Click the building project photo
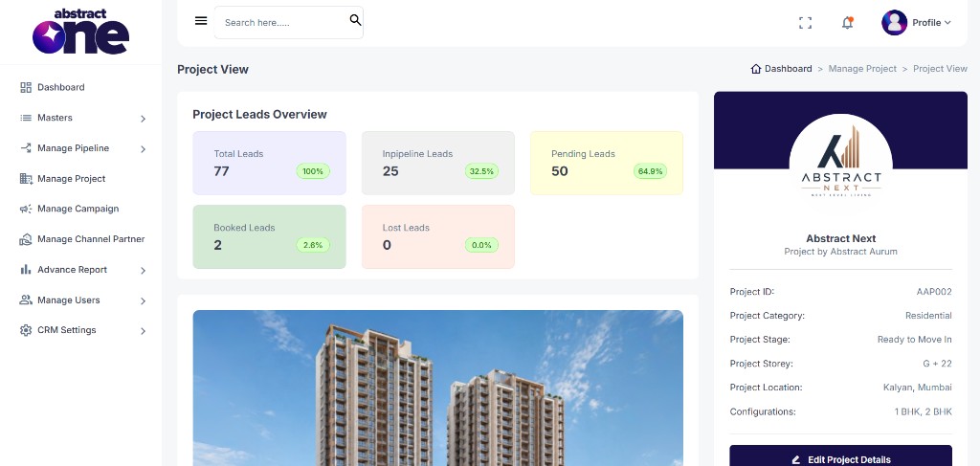Viewport: 980px width, 466px height. click(438, 388)
